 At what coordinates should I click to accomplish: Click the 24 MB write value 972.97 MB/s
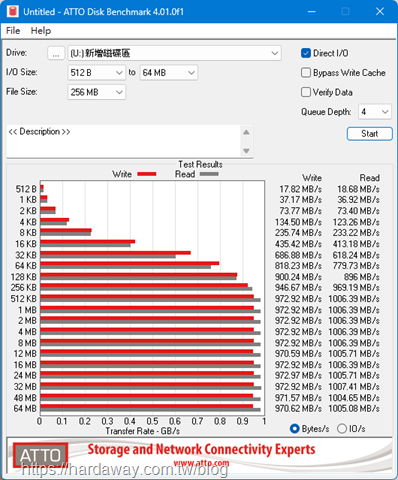298,375
